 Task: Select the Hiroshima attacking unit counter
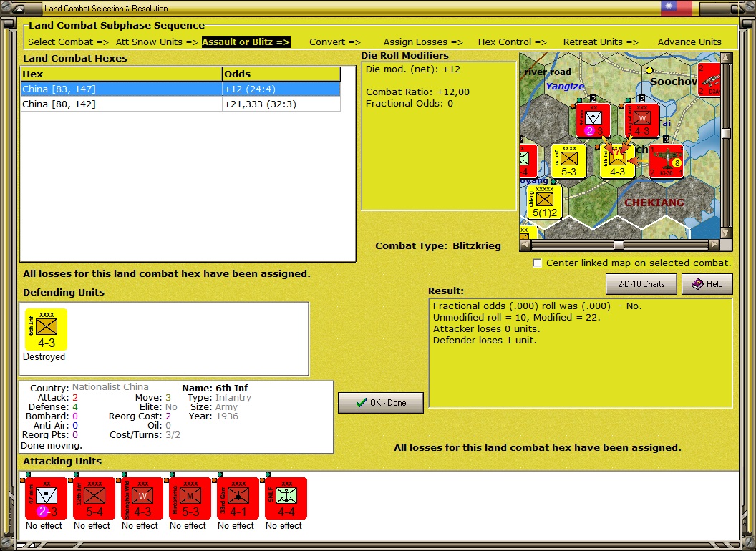click(x=190, y=498)
